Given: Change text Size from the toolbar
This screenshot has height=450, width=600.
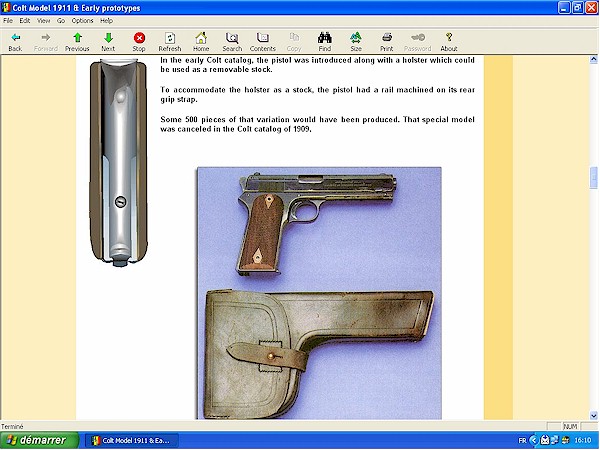Looking at the screenshot, I should tap(356, 42).
